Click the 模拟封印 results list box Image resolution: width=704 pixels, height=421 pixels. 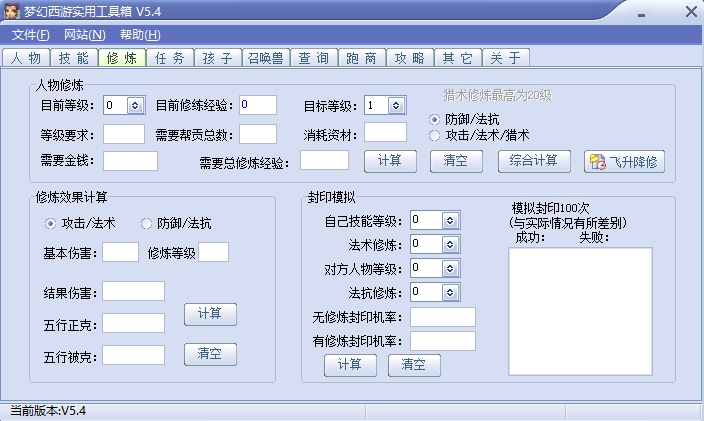coord(580,311)
